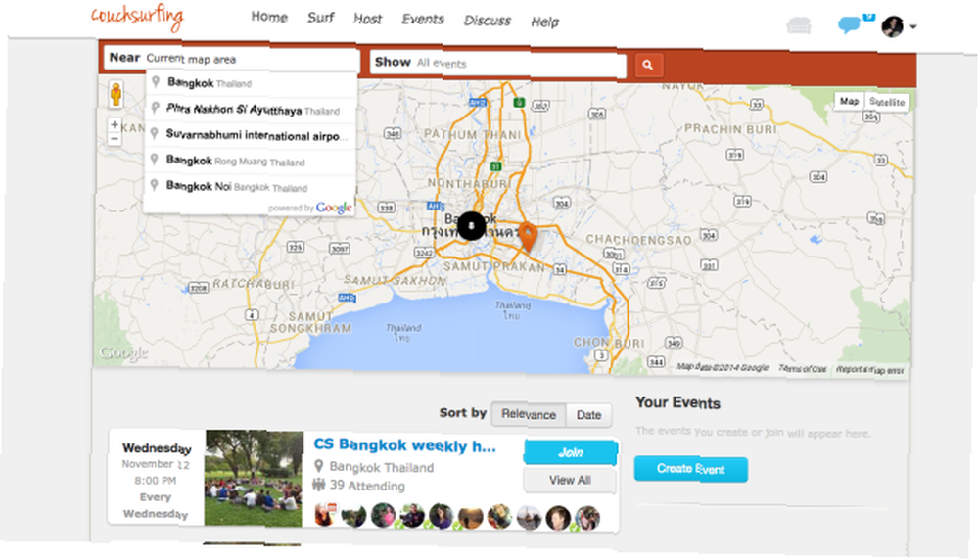The width and height of the screenshot is (979, 560).
Task: Select Bangkok Thailand suggestion
Action: tap(251, 83)
